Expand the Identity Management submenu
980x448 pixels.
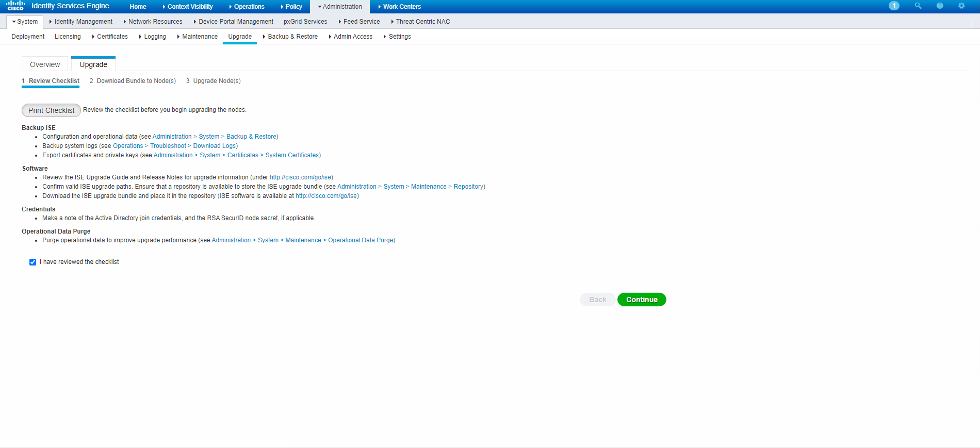[x=81, y=22]
